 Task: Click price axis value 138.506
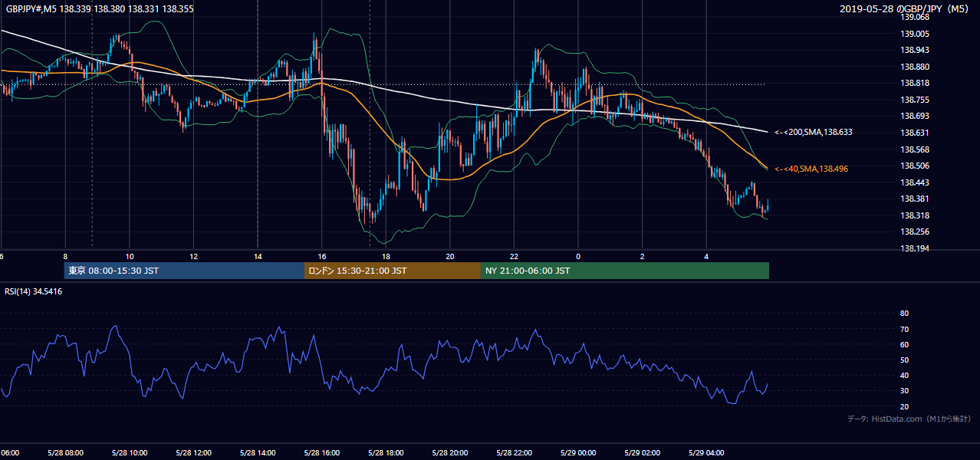tap(915, 166)
